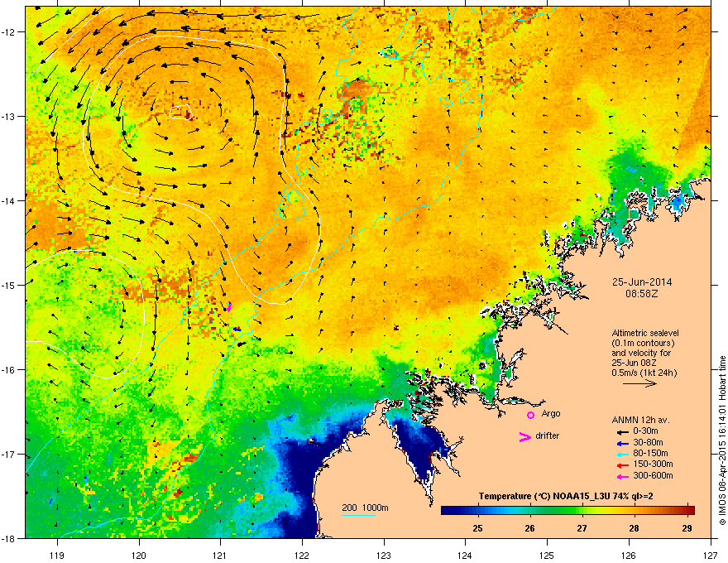Click the temperature color bar near 27°C yellow
This screenshot has height=563, width=728.
point(582,510)
